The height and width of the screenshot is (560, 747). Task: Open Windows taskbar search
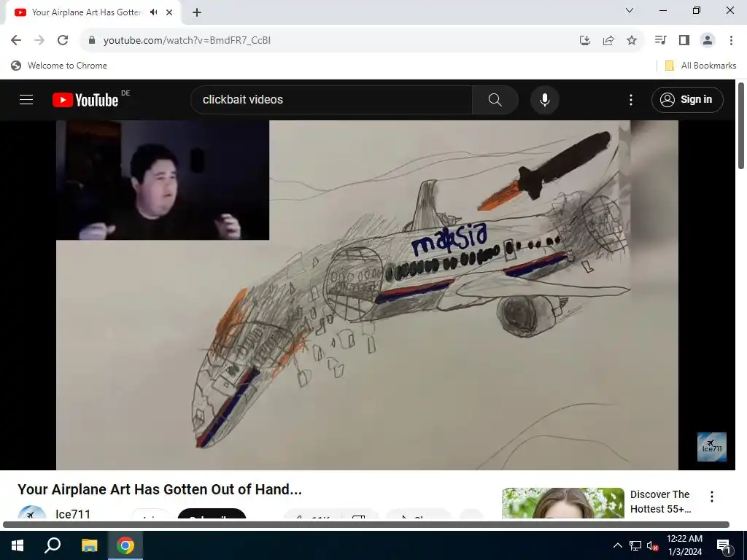coord(53,545)
